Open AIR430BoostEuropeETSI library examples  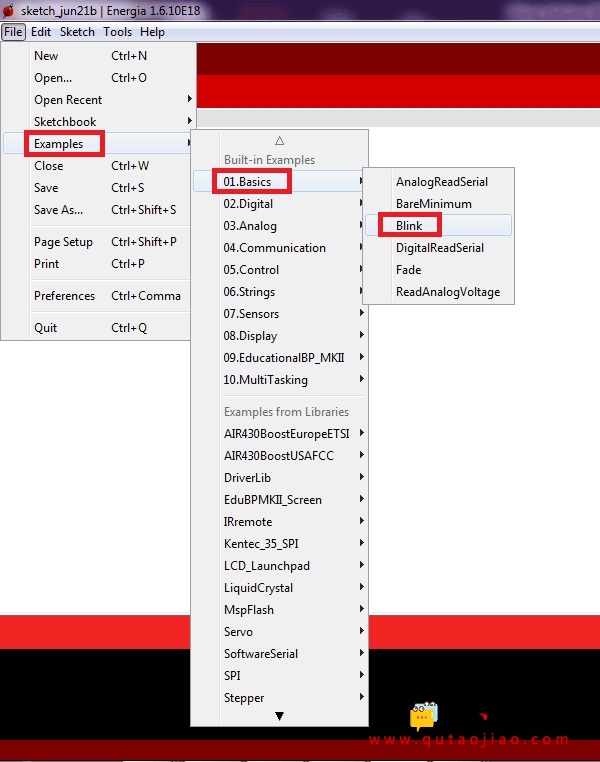click(279, 433)
